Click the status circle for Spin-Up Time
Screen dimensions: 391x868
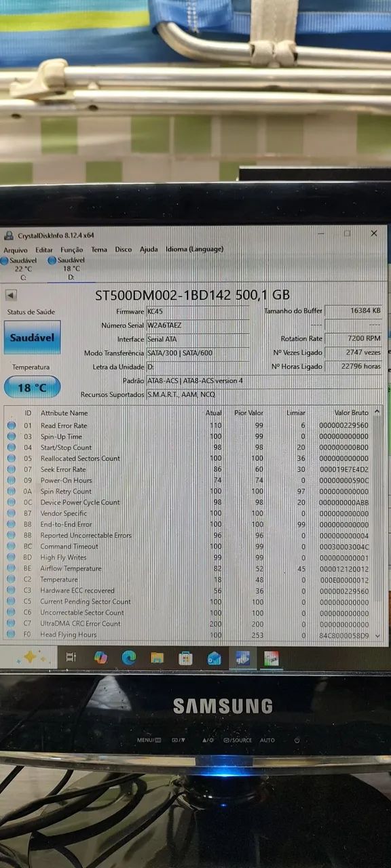pos(11,437)
